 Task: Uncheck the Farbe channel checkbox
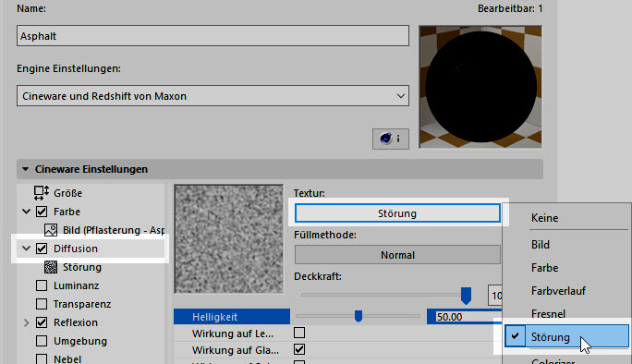coord(42,212)
